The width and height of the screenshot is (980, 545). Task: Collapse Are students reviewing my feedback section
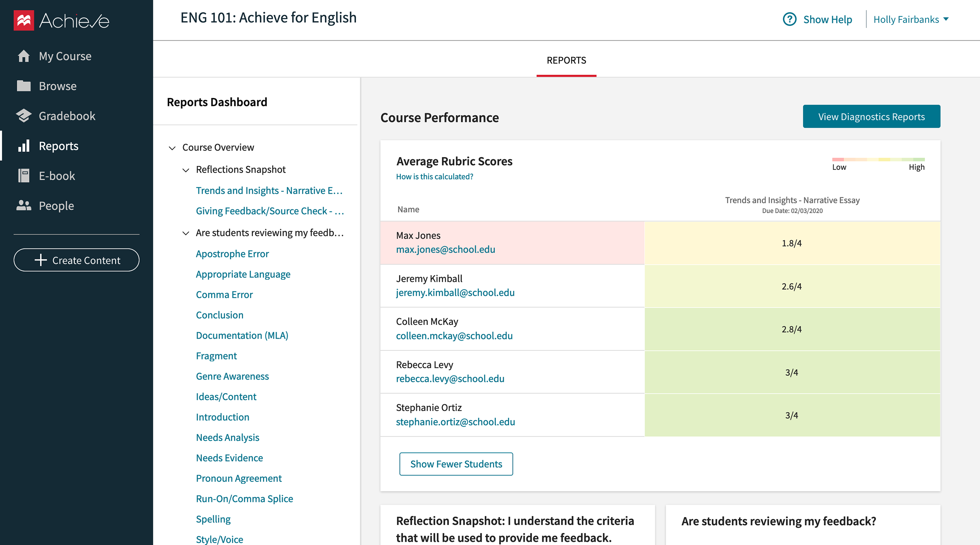(186, 233)
